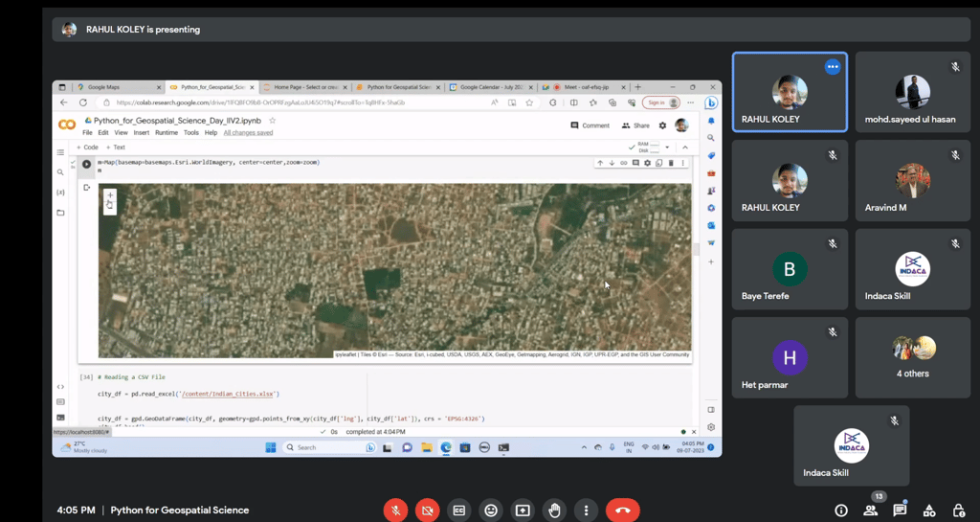Image resolution: width=980 pixels, height=522 pixels.
Task: Open Meet activities shapes icon
Action: point(929,511)
